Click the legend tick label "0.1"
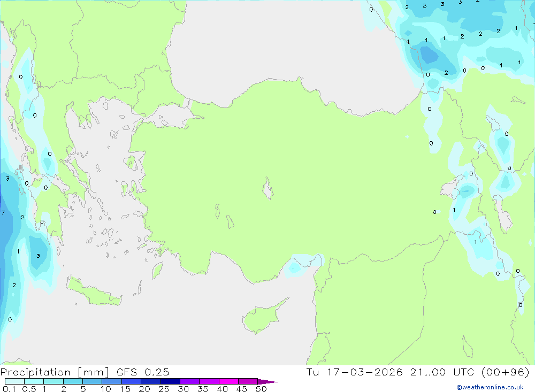 click(x=9, y=389)
